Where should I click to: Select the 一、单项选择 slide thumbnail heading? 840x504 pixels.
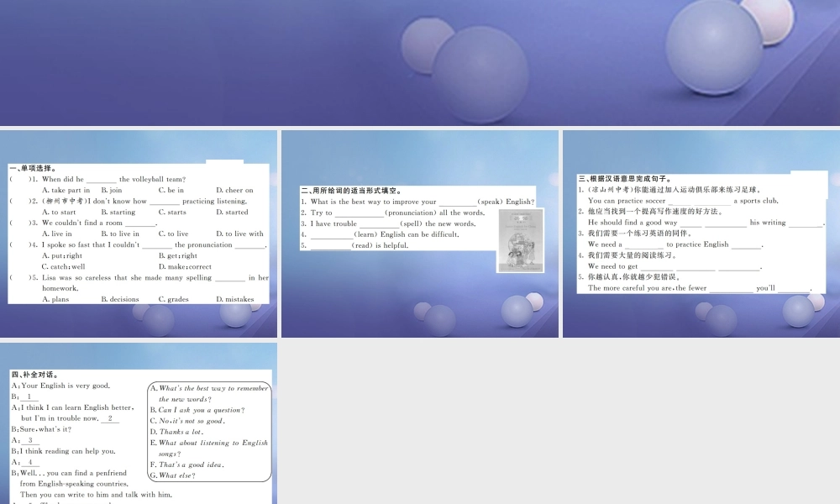(x=33, y=168)
